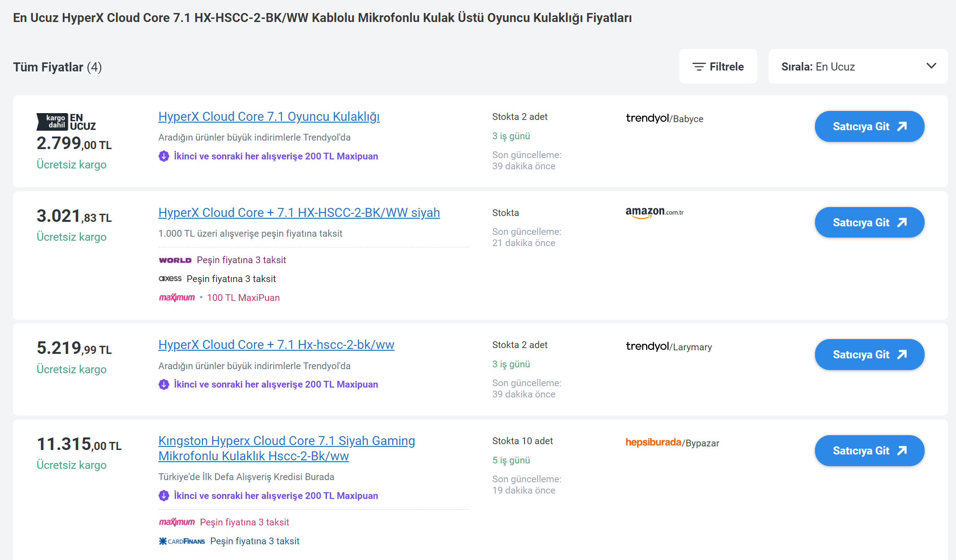The image size is (956, 560).
Task: Click purple Maxipuan badge icon in first listing
Action: (164, 156)
